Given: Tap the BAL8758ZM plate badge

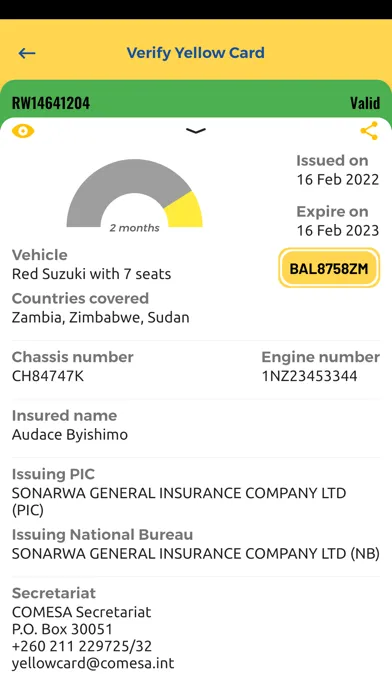Looking at the screenshot, I should tap(329, 268).
